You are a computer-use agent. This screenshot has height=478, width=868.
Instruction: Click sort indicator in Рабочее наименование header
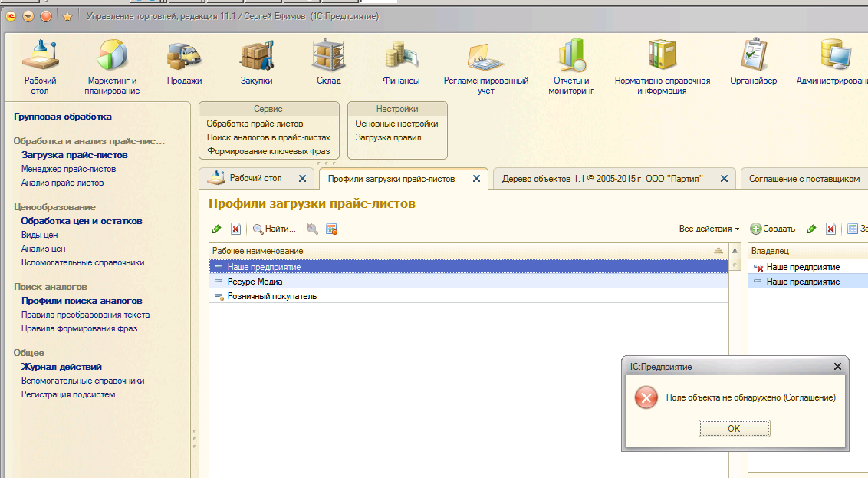[718, 251]
